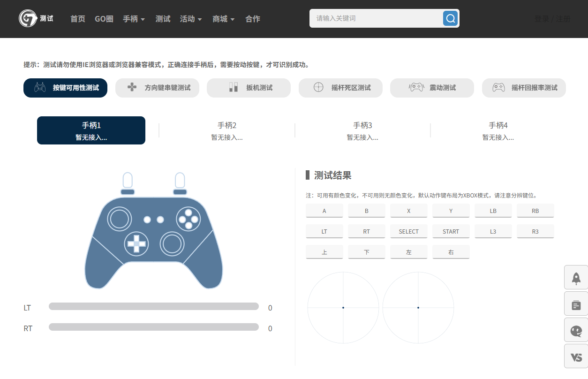Select the 手柄4 controller tab
Screen dimensions: 588x379
click(x=498, y=130)
